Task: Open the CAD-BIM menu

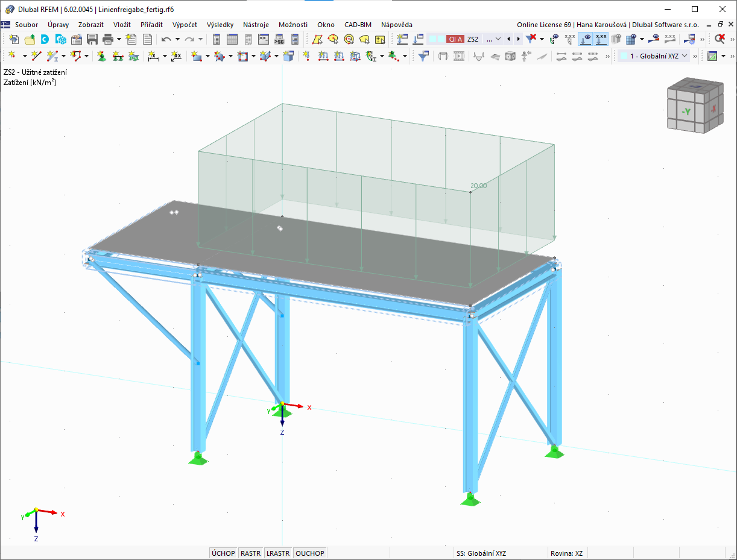Action: click(x=358, y=25)
